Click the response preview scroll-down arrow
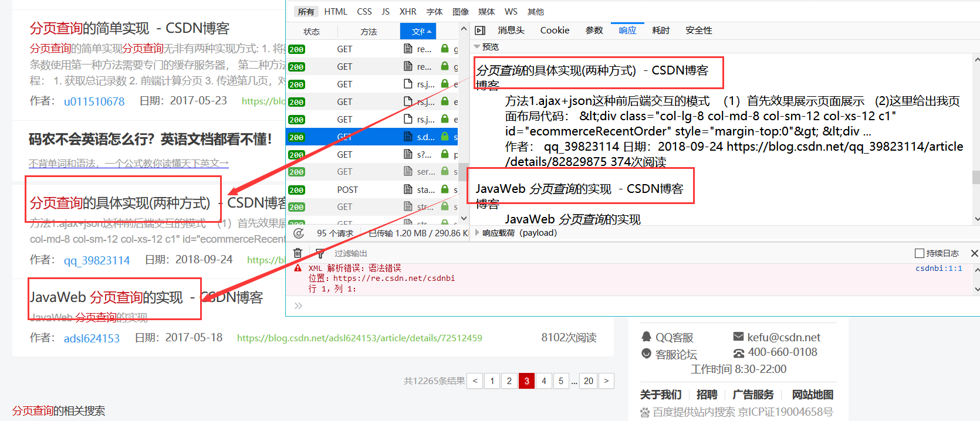 [x=976, y=219]
